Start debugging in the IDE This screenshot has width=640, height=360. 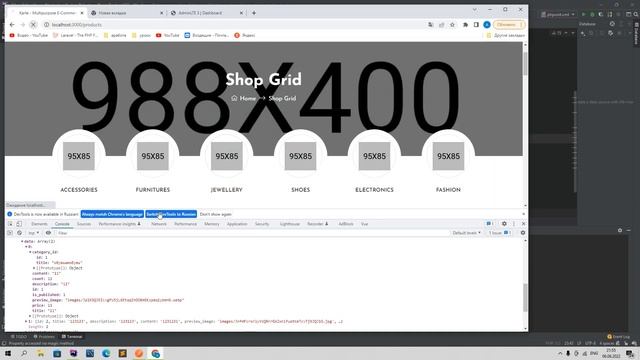click(592, 15)
